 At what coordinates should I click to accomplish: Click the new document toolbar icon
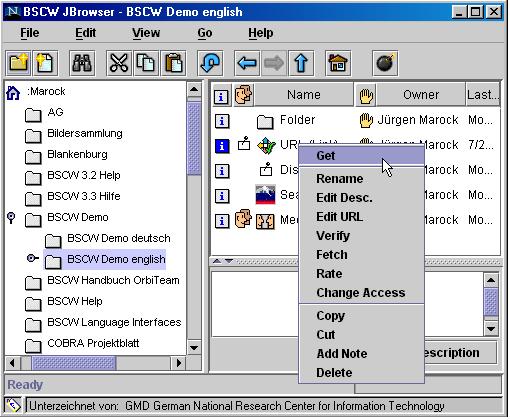(45, 62)
